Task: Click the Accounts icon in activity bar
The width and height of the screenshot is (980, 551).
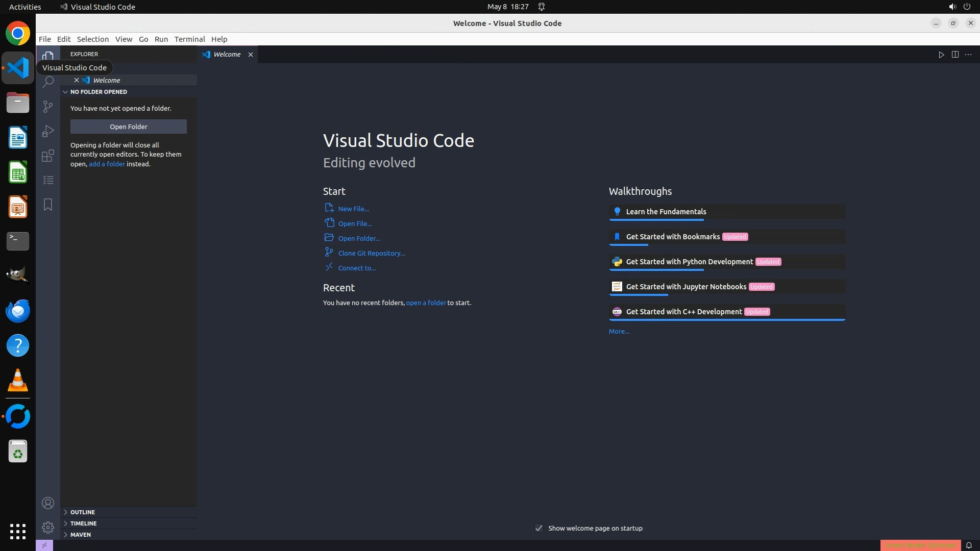Action: (48, 504)
